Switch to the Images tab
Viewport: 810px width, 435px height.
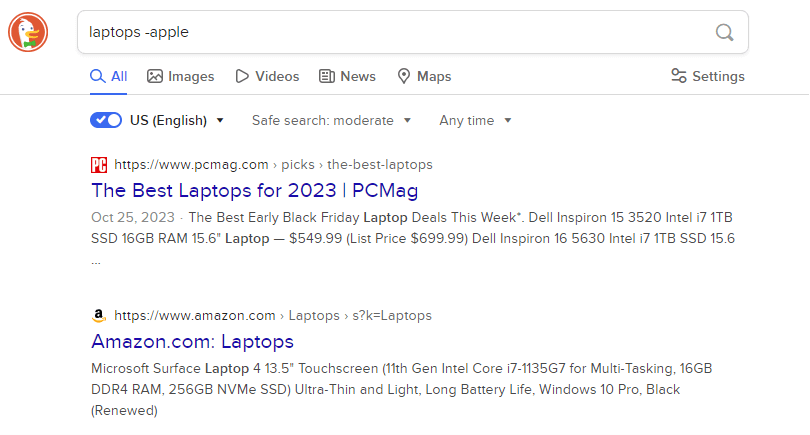pyautogui.click(x=180, y=76)
